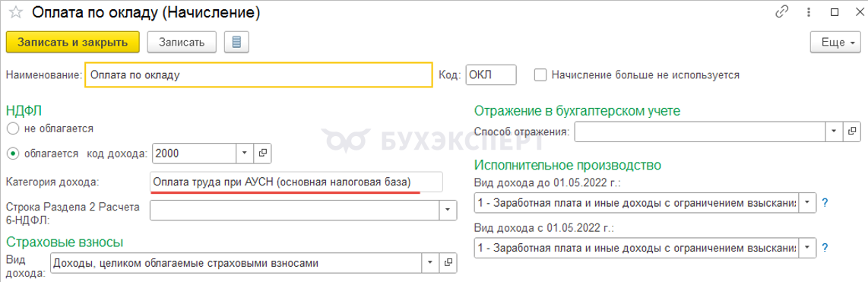This screenshot has width=868, height=282.
Task: Click Вид дохода до 01.05.2022 value field
Action: click(637, 203)
